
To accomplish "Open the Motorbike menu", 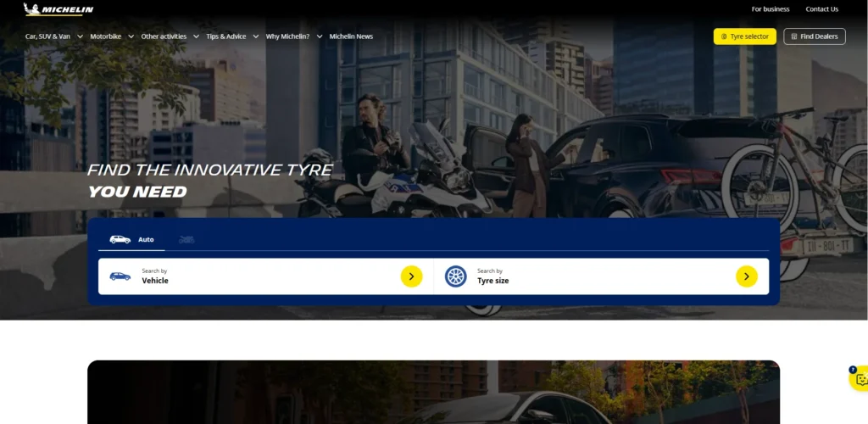I will click(x=105, y=36).
